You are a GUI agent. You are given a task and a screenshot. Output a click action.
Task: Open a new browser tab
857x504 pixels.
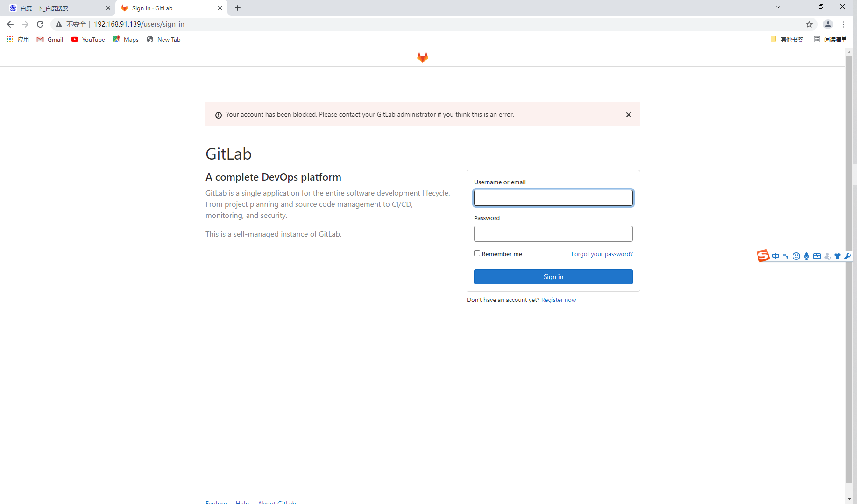(238, 8)
